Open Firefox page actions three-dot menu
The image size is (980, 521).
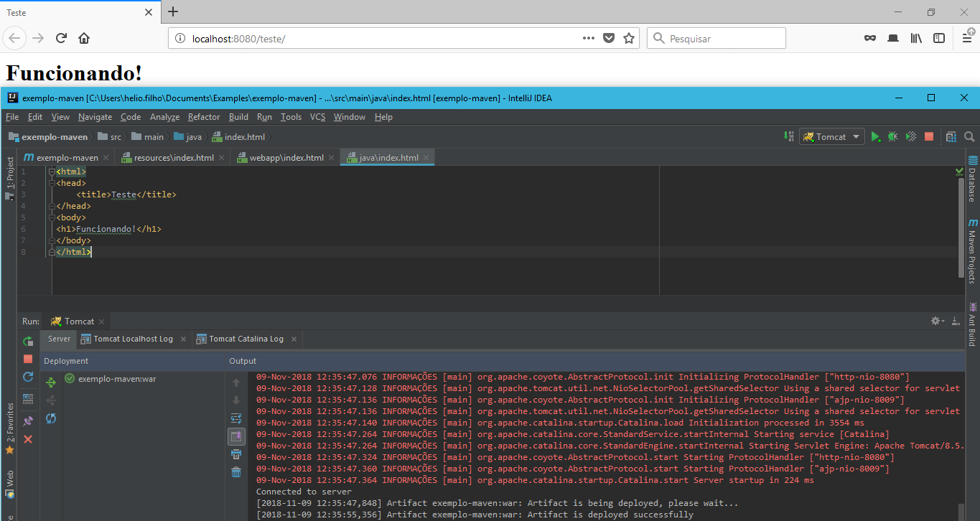pyautogui.click(x=589, y=38)
